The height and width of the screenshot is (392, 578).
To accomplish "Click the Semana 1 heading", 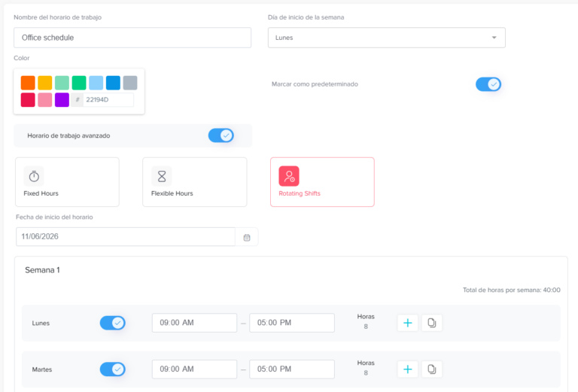I will (x=42, y=270).
